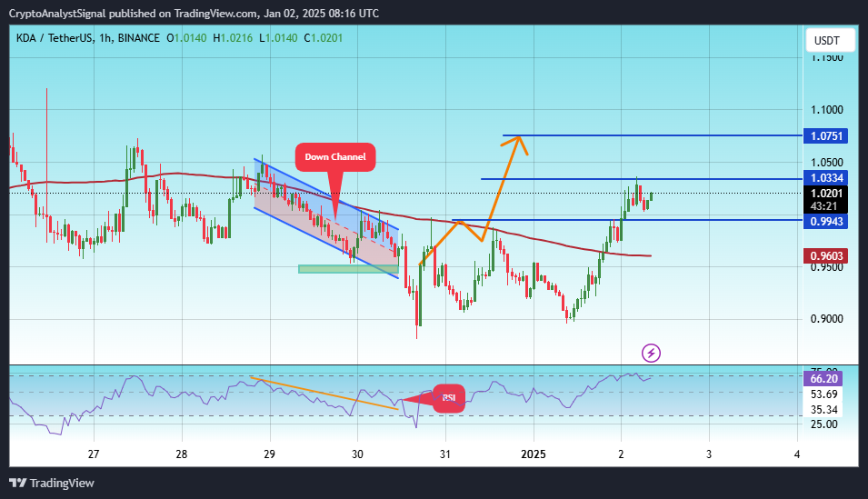Click the 1.0500 price axis label
Image resolution: width=868 pixels, height=499 pixels.
coord(826,163)
